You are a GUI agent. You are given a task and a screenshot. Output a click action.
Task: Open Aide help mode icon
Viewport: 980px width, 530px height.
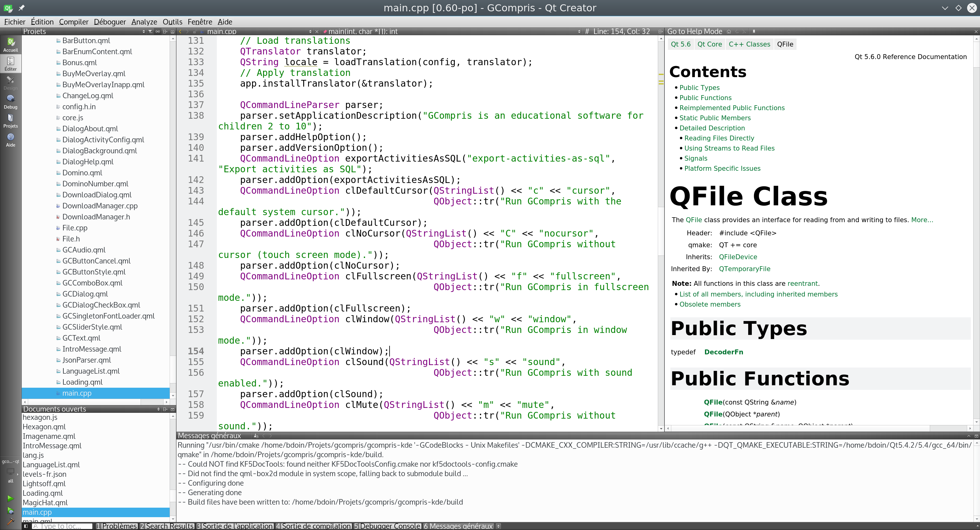pos(10,140)
